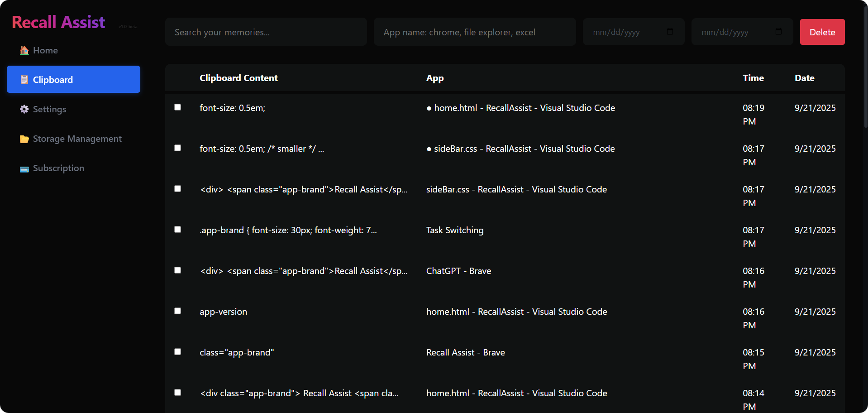Open the end date calendar icon

(778, 32)
